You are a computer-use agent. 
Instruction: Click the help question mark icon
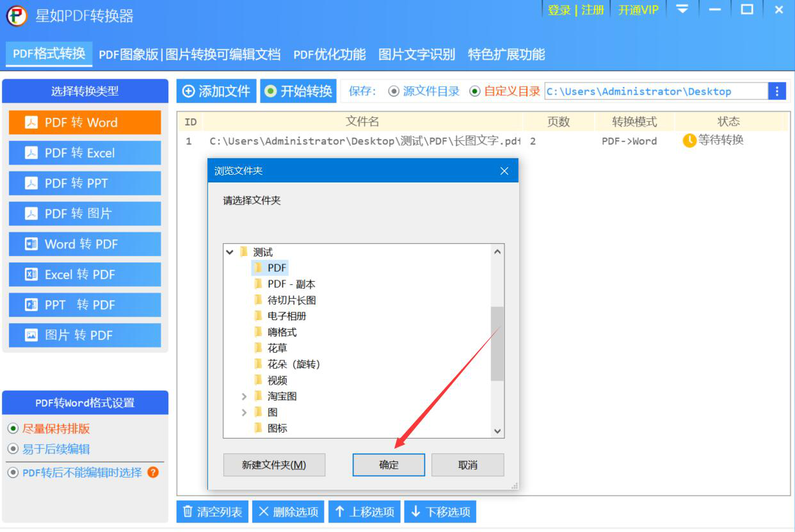pos(153,472)
